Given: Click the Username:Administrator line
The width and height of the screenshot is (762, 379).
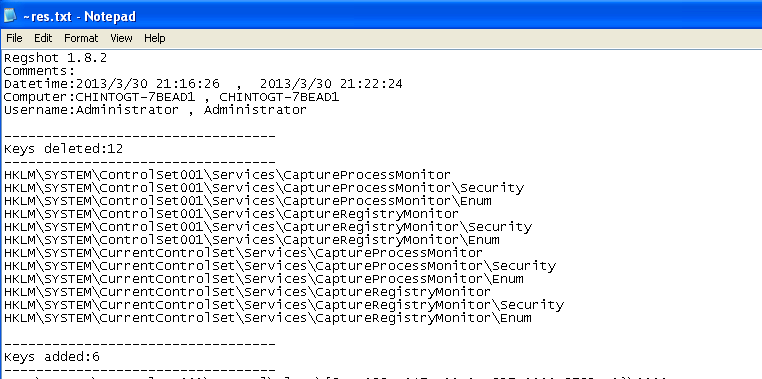Looking at the screenshot, I should (155, 110).
